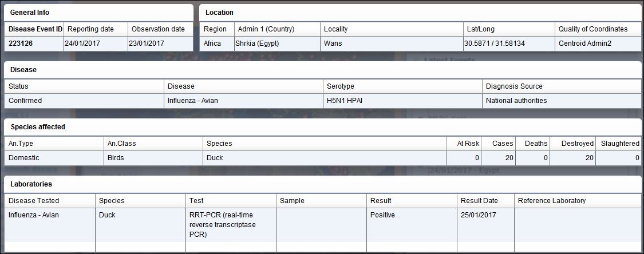The image size is (644, 254).
Task: Click the Observation date cell 23/01/2017
Action: (x=160, y=43)
